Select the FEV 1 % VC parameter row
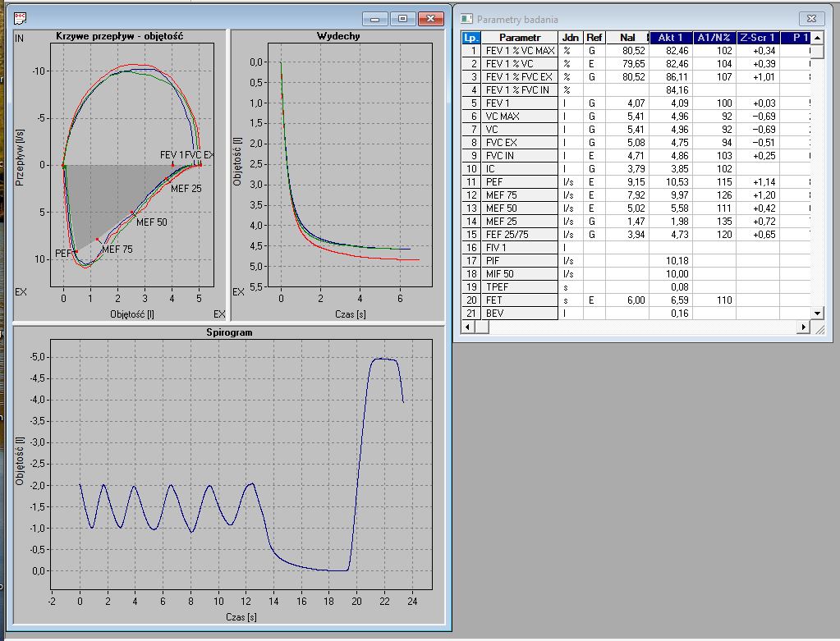Screen dimensions: 840x641 coord(636,64)
